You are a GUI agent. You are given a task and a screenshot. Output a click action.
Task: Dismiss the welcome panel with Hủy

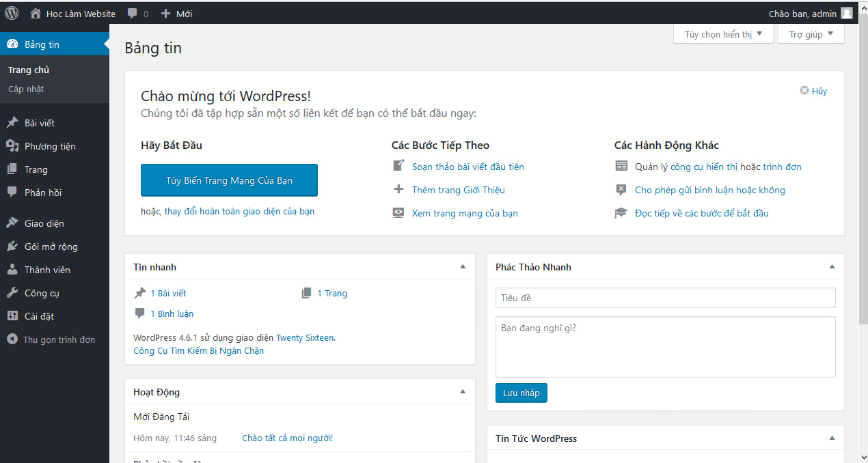[813, 91]
